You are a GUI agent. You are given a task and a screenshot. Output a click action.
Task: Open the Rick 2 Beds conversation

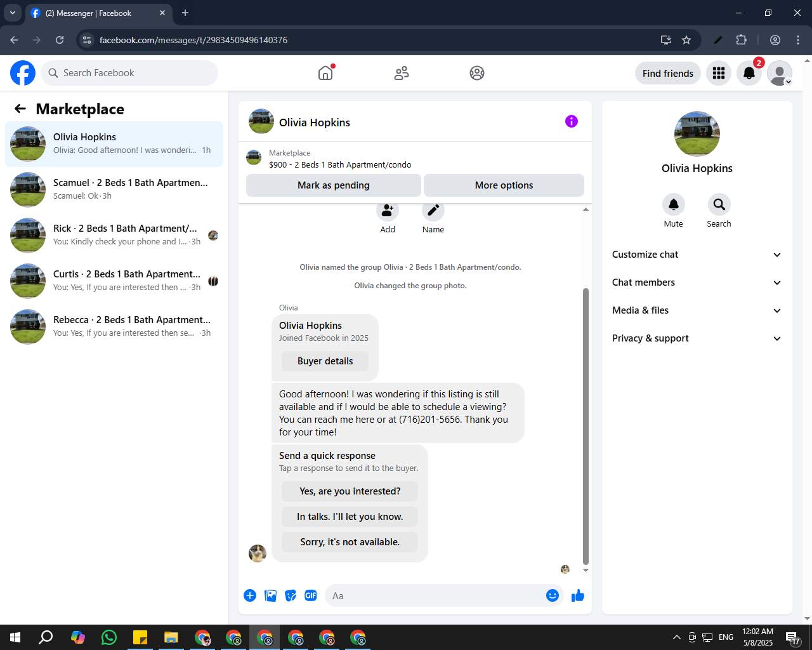click(114, 235)
